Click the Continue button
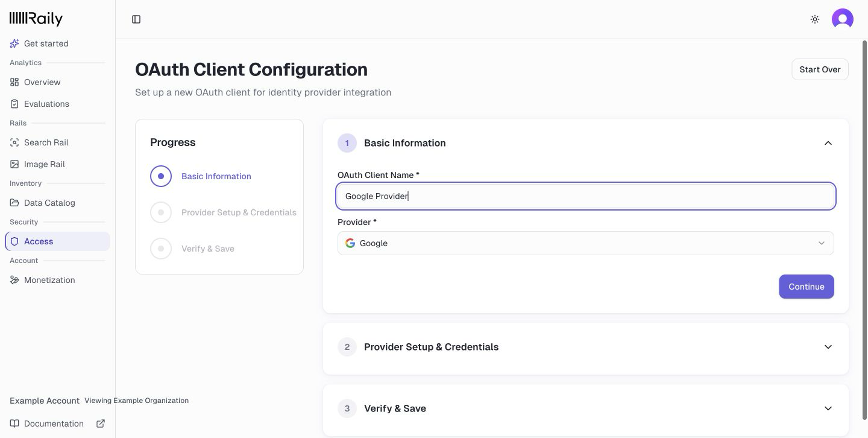The image size is (868, 438). click(x=807, y=287)
